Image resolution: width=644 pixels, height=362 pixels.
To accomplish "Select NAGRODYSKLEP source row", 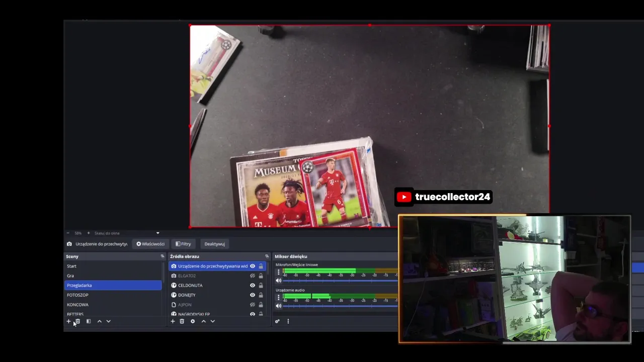I will point(217,314).
